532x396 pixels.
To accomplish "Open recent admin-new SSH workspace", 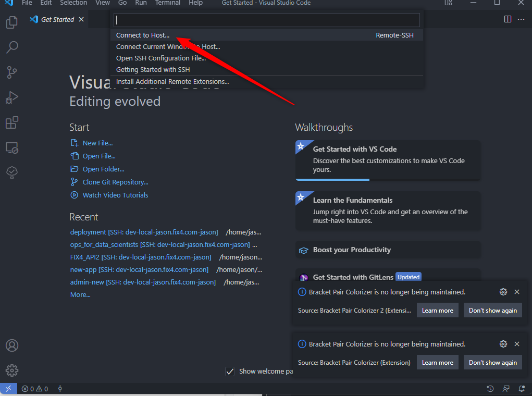I will pyautogui.click(x=143, y=282).
